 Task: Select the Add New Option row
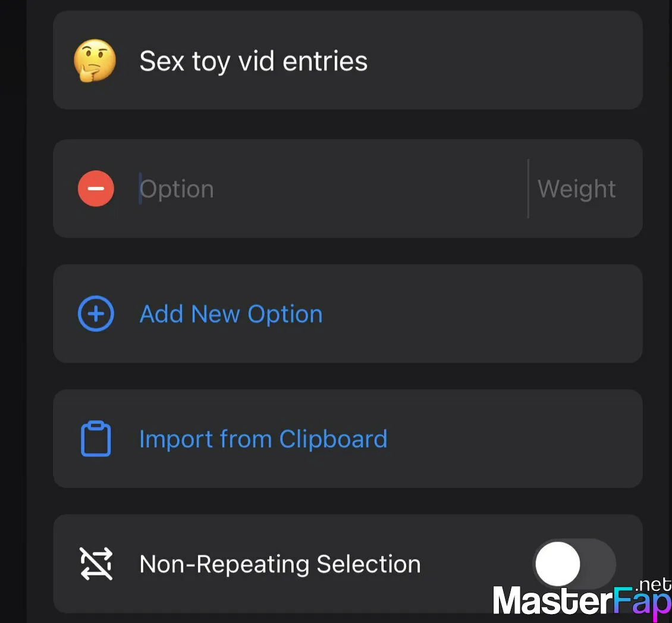[x=347, y=314]
